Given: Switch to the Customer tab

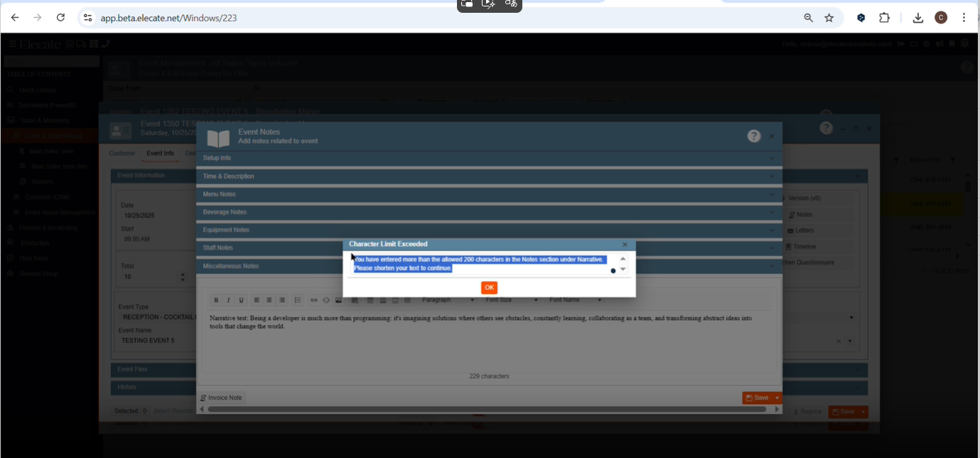Looking at the screenshot, I should pyautogui.click(x=122, y=154).
